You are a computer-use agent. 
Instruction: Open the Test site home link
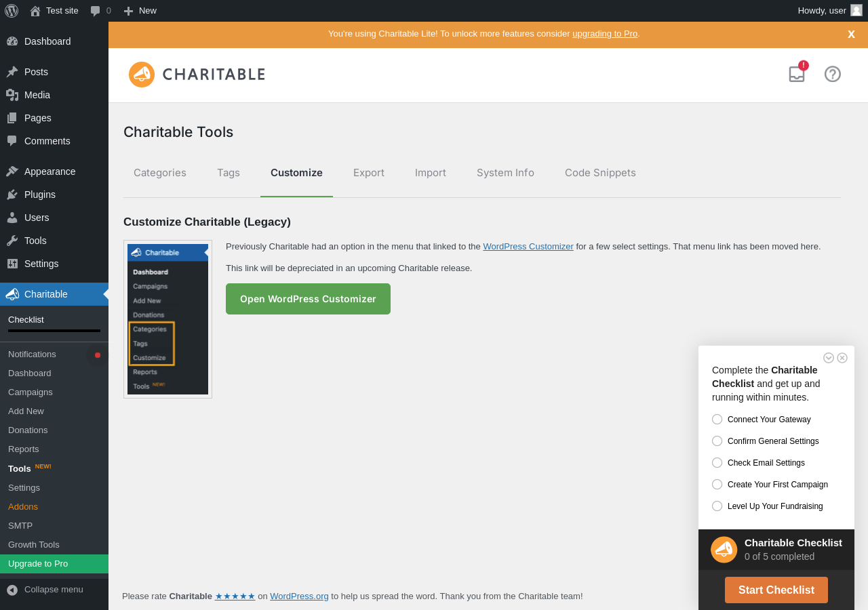tap(54, 11)
